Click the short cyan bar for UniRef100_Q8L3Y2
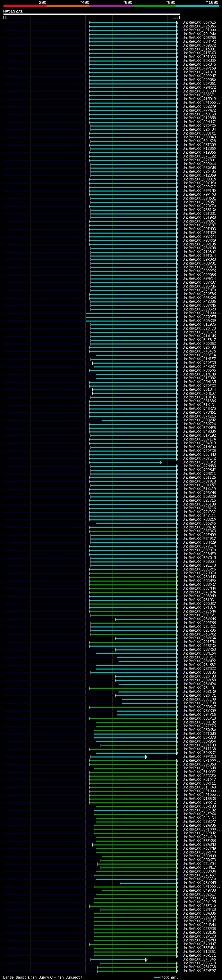222x980 pixels. coord(126,462)
